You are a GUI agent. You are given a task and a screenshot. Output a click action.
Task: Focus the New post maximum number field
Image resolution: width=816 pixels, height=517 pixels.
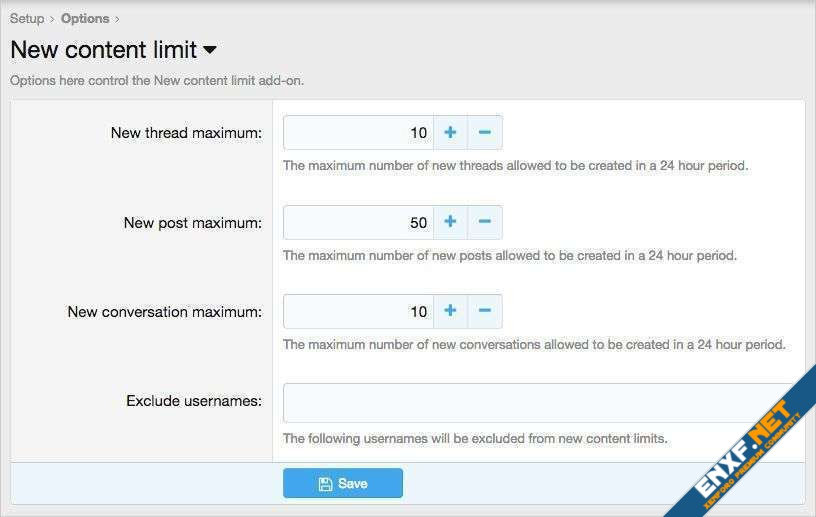tap(358, 222)
